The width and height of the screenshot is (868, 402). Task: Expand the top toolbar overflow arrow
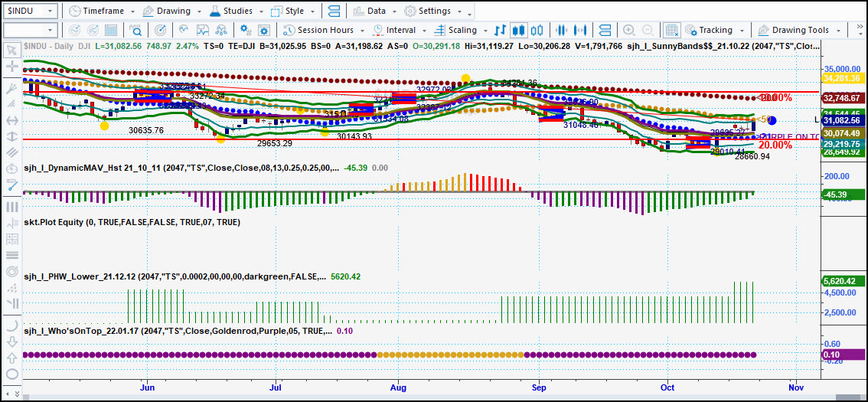[470, 13]
